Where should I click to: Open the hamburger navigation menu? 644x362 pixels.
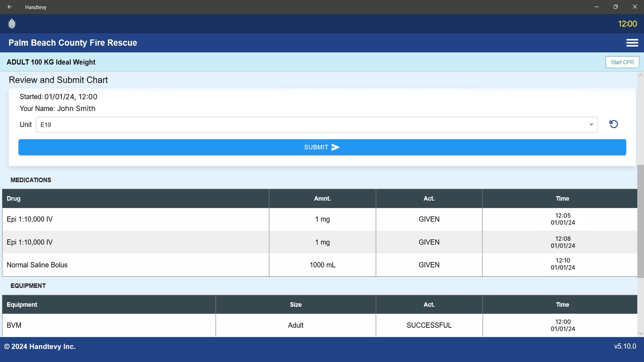coord(633,43)
